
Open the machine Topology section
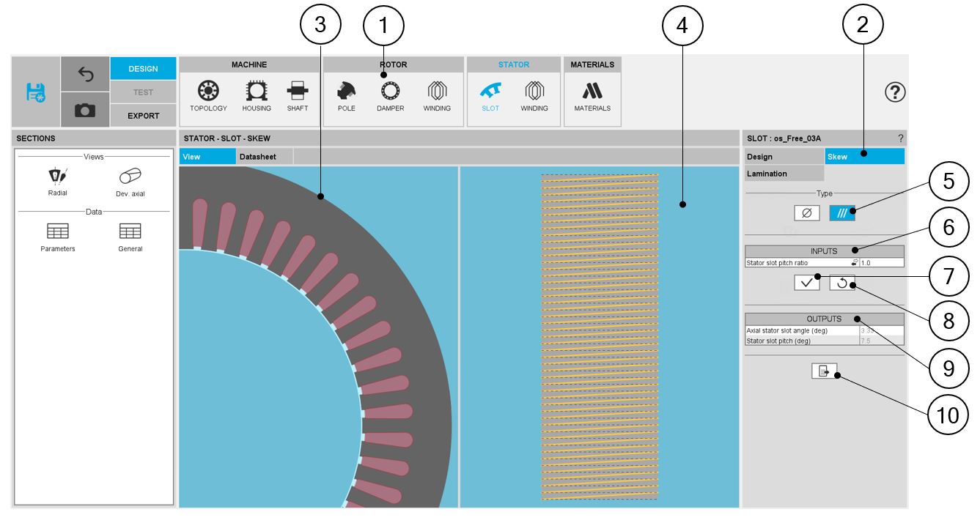tap(208, 95)
